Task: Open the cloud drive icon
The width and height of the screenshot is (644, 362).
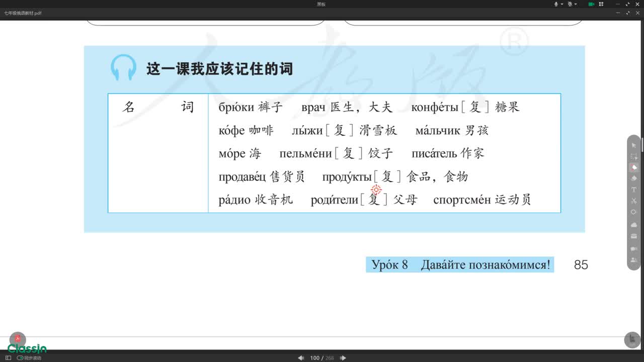Action: (634, 225)
